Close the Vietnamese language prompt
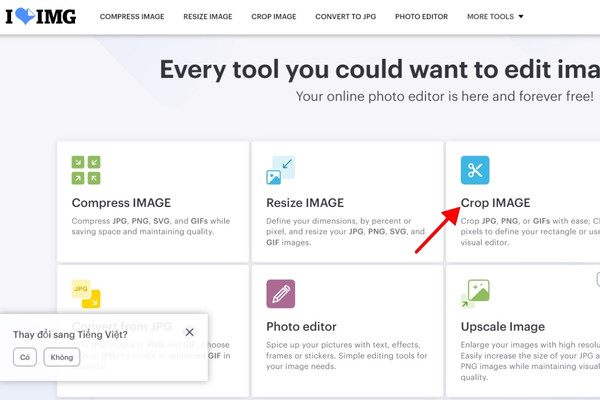Image resolution: width=600 pixels, height=400 pixels. tap(189, 332)
